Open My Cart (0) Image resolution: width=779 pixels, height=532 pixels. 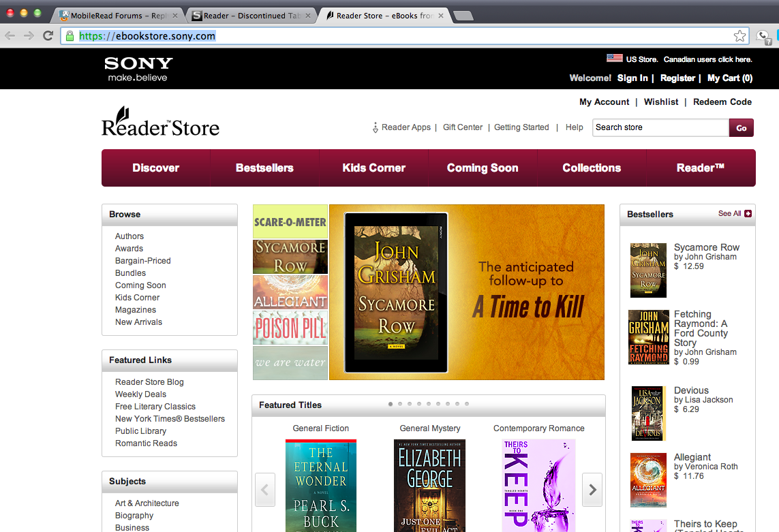tap(730, 78)
